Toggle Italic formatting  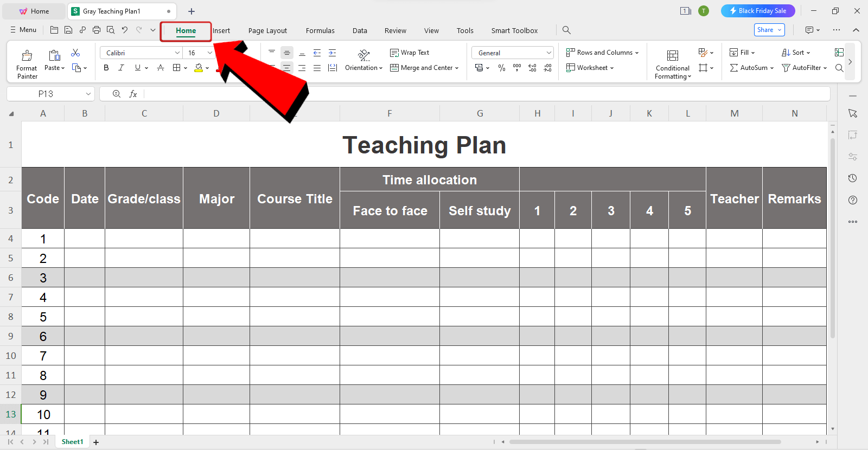point(122,68)
